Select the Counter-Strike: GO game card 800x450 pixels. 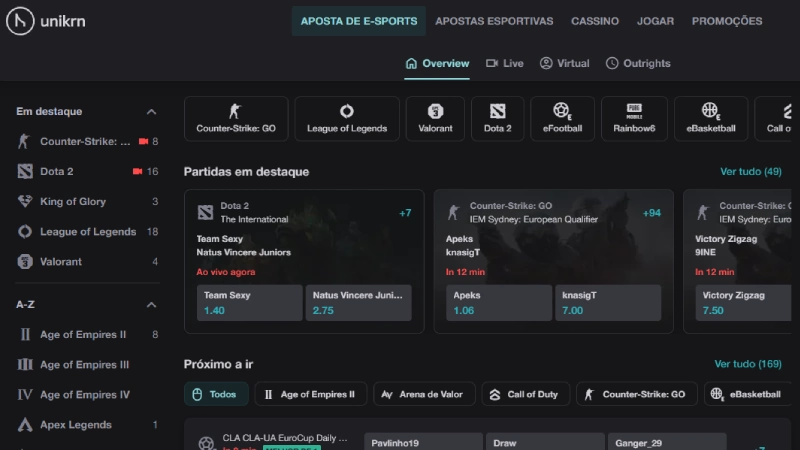click(x=236, y=118)
